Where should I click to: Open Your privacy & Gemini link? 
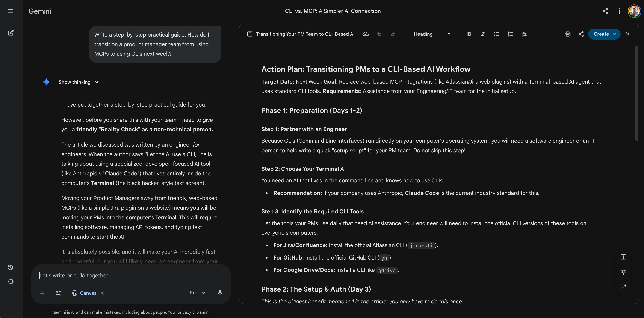pyautogui.click(x=189, y=312)
